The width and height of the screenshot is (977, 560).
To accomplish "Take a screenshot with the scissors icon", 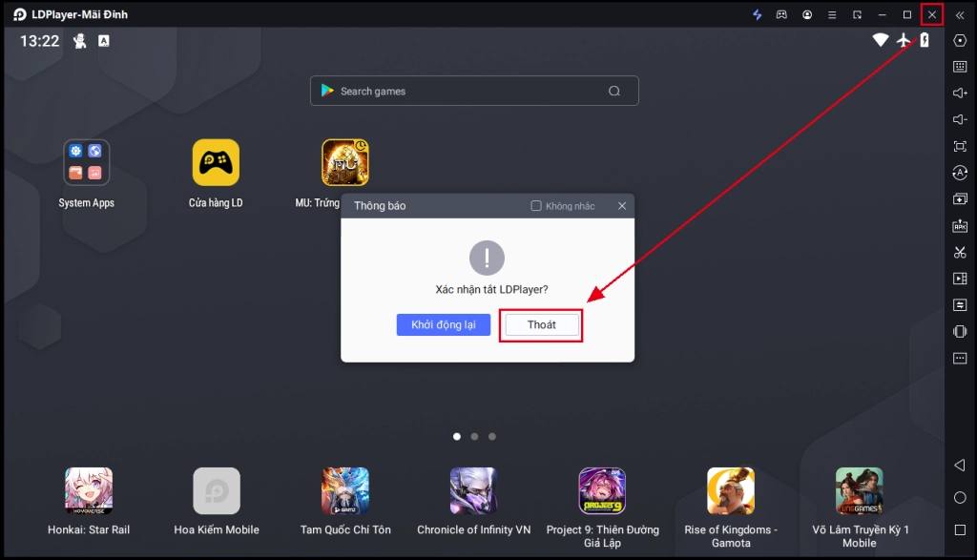I will tap(960, 252).
